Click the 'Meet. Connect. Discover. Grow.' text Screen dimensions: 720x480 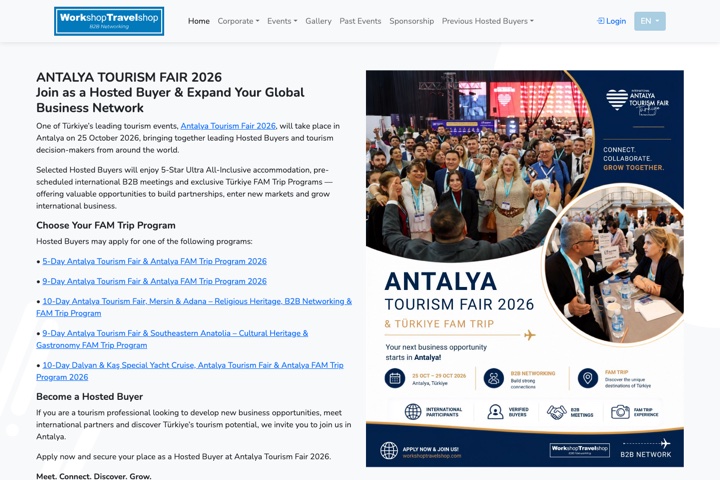94,476
